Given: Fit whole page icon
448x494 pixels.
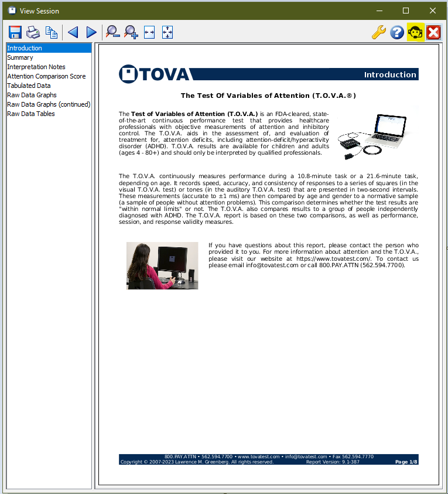Looking at the screenshot, I should pyautogui.click(x=167, y=32).
